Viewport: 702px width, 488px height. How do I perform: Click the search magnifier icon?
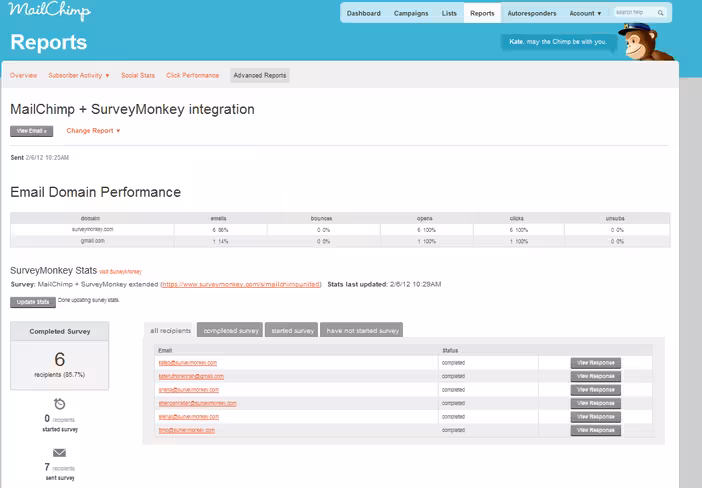[x=660, y=13]
